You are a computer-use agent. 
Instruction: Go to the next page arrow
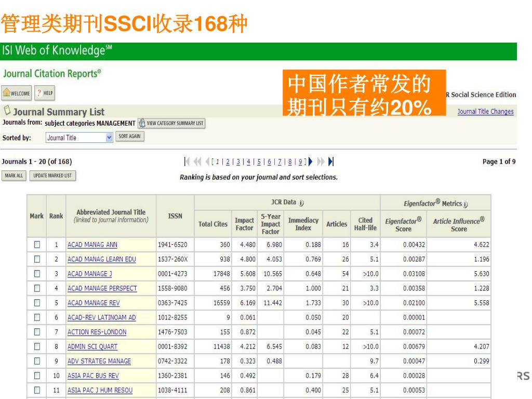[310, 162]
